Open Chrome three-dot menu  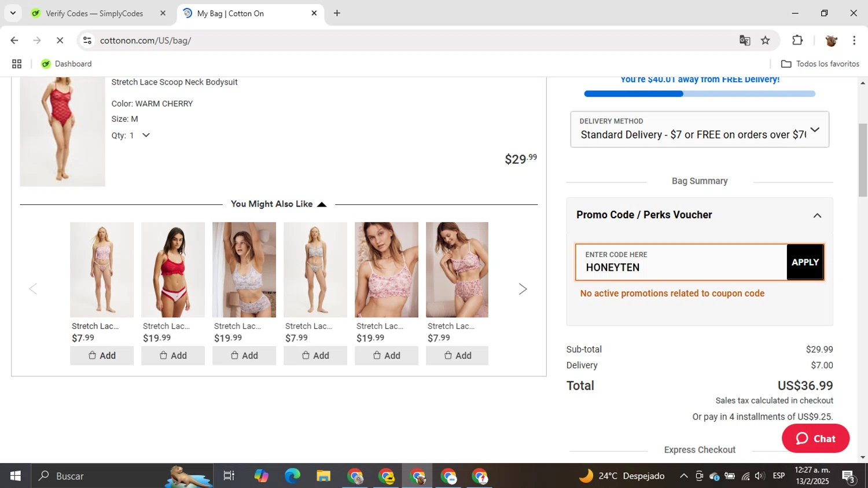point(854,41)
